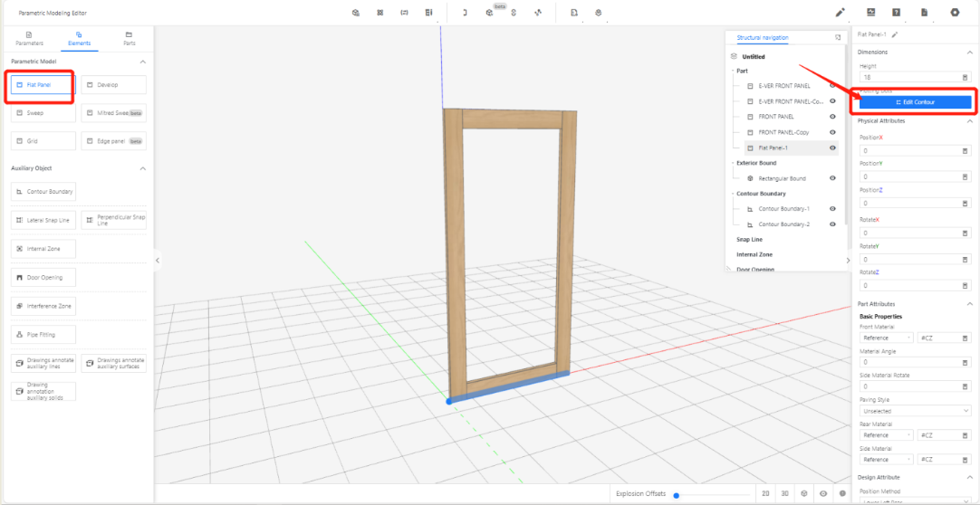Image resolution: width=980 pixels, height=505 pixels.
Task: Collapse the Physical Attributes section
Action: click(970, 120)
